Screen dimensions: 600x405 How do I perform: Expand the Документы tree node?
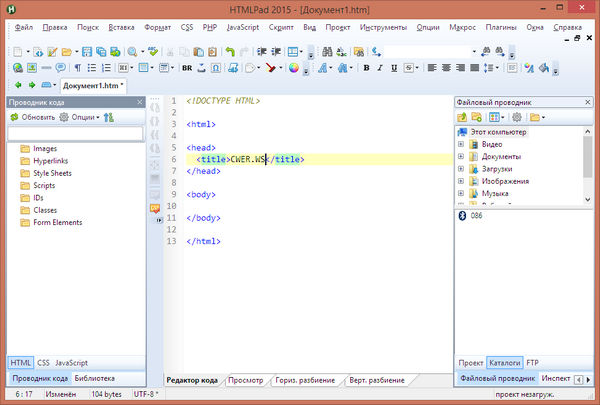coord(461,157)
